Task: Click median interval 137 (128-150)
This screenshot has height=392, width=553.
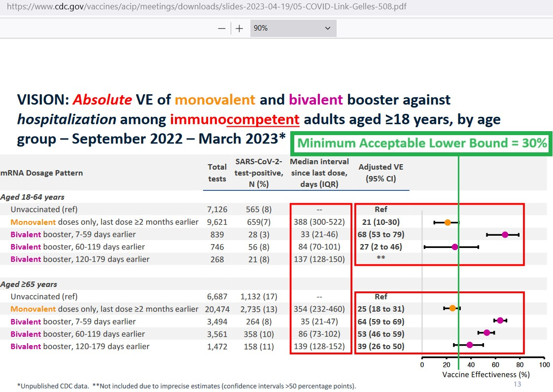Action: (319, 259)
